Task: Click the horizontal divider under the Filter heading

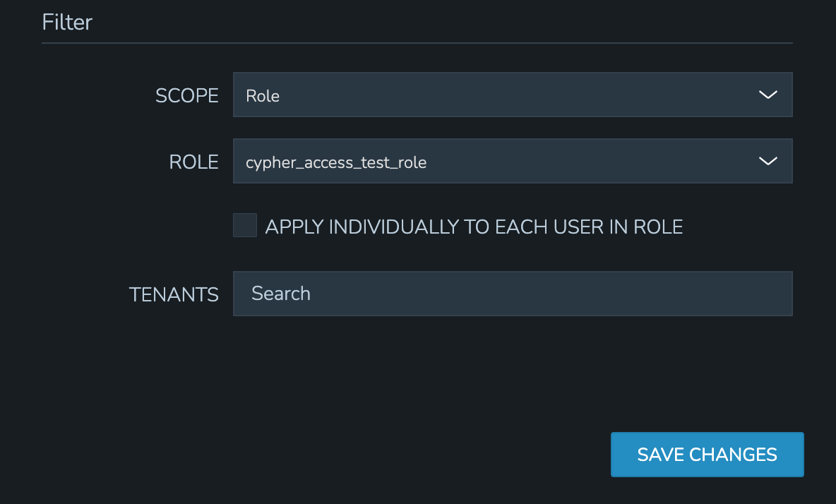Action: [417, 43]
